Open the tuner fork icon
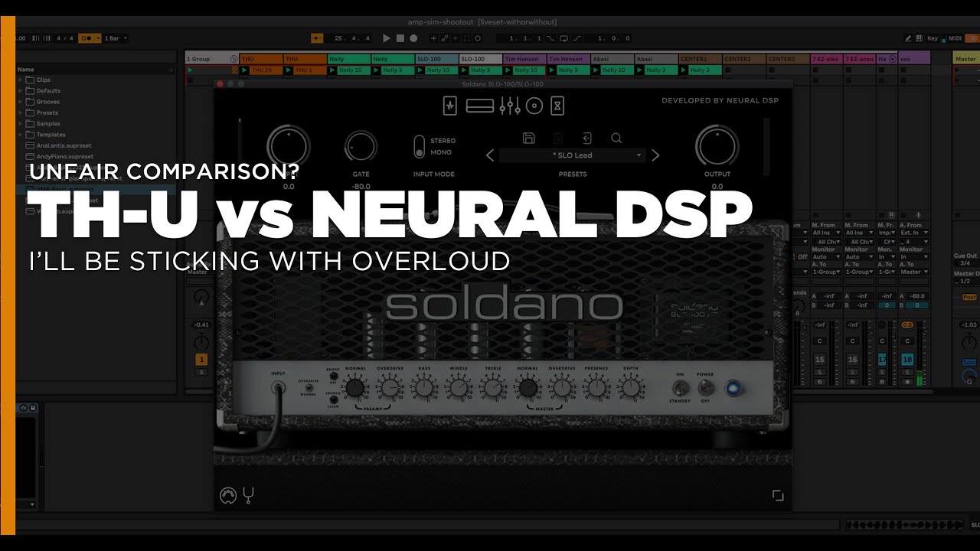This screenshot has height=551, width=980. click(x=247, y=495)
